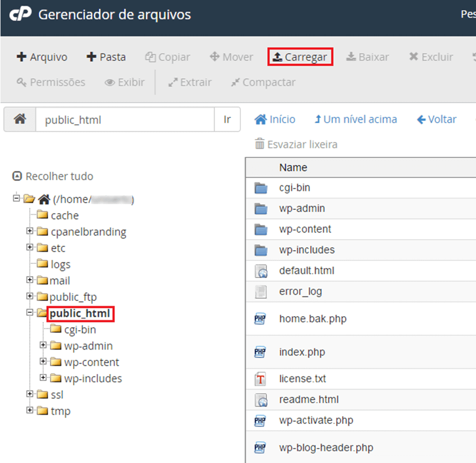Click the readme.html file icon
The height and width of the screenshot is (463, 476).
click(261, 400)
